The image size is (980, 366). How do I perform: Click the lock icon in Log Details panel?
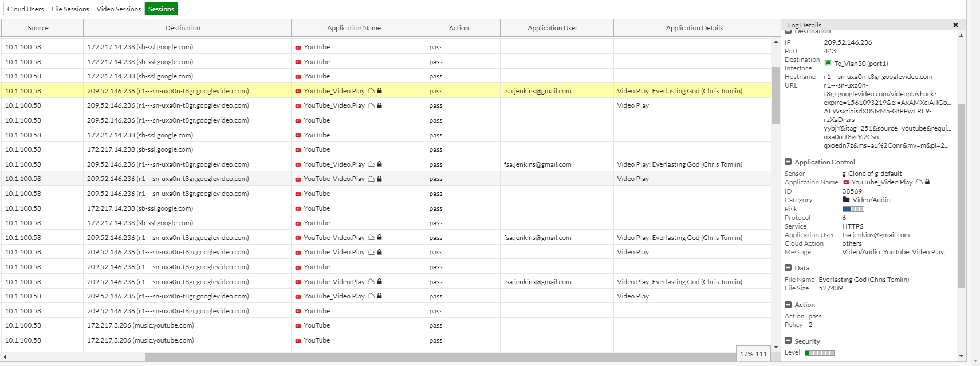click(927, 182)
